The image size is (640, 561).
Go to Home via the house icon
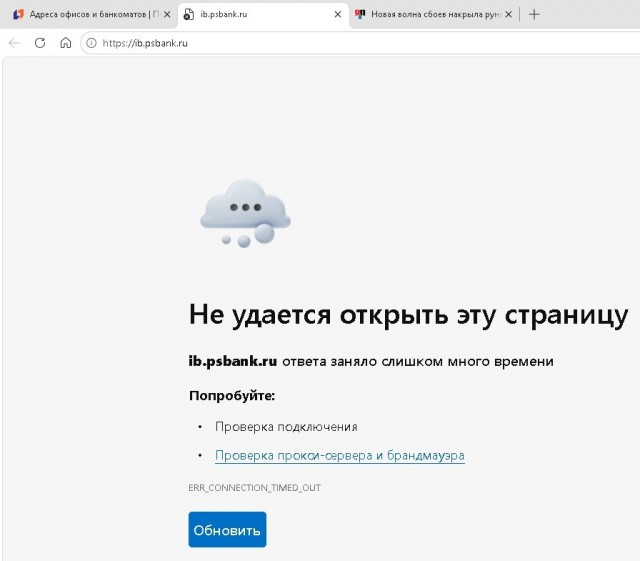tap(65, 43)
